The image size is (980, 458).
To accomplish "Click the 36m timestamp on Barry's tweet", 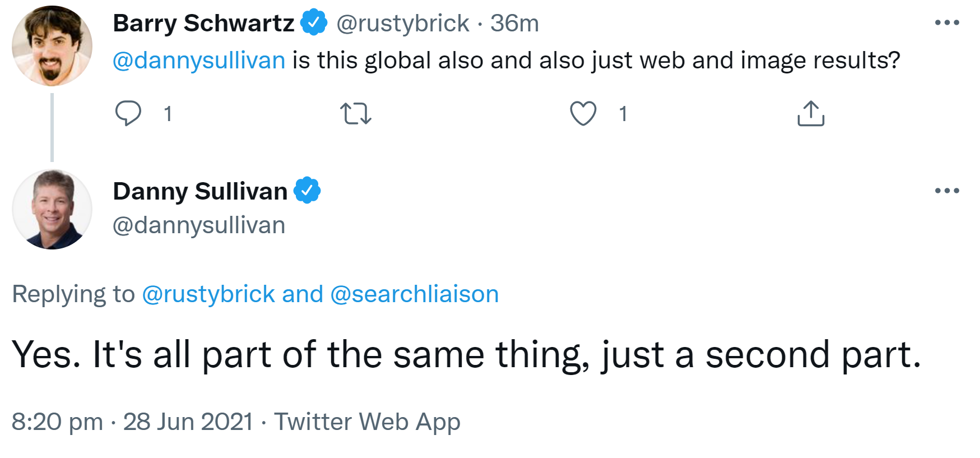I will click(x=514, y=24).
